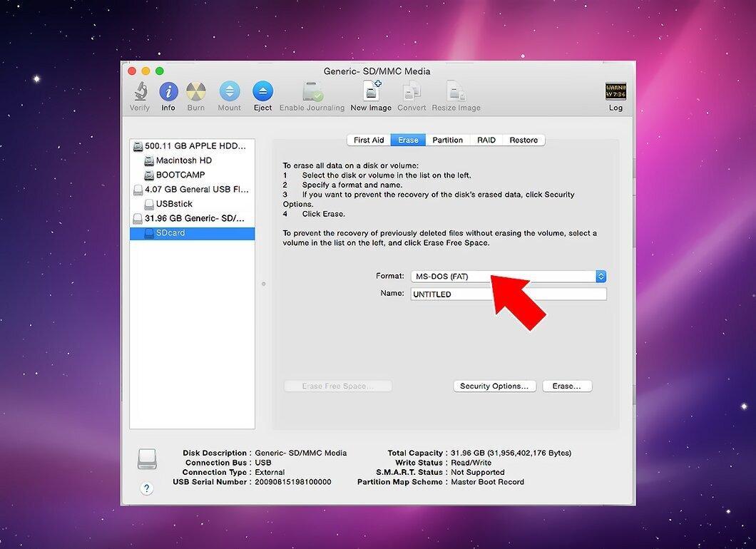Select the Restore tab
756x549 pixels.
523,140
